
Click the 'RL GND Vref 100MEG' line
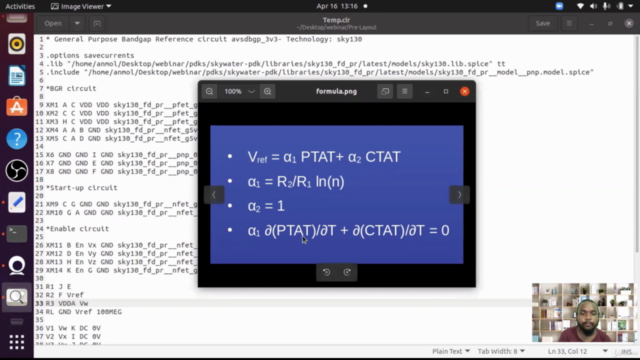(84, 312)
